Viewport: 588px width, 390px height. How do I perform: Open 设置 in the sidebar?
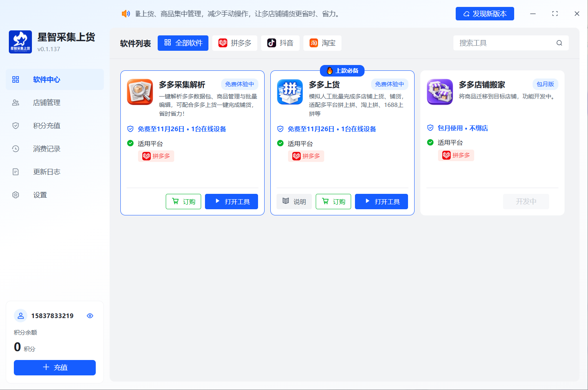click(x=55, y=195)
